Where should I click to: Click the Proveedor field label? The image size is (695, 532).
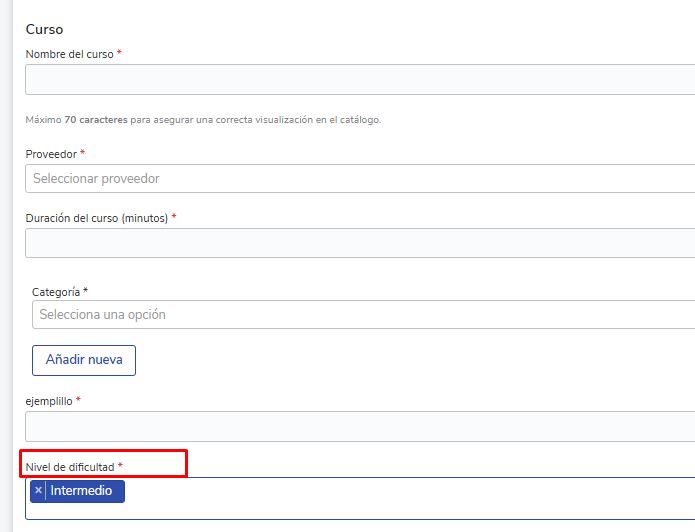pyautogui.click(x=51, y=154)
